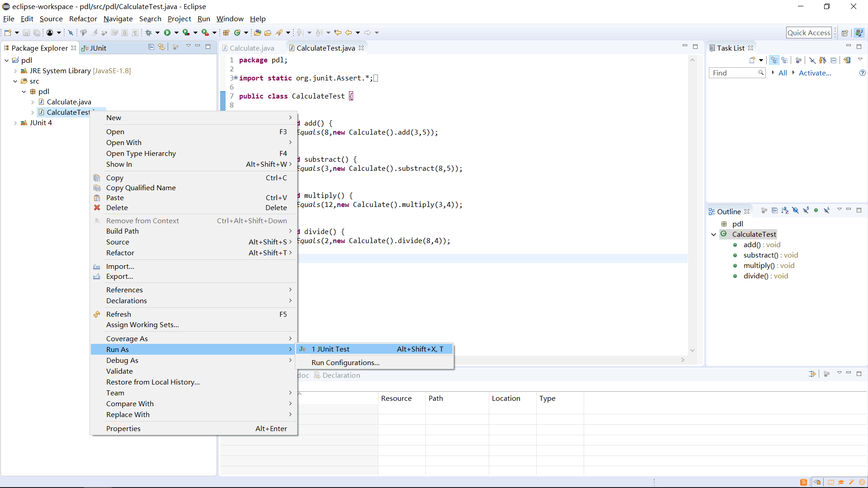Open Package Explorer View Menu dropdown

[x=188, y=46]
